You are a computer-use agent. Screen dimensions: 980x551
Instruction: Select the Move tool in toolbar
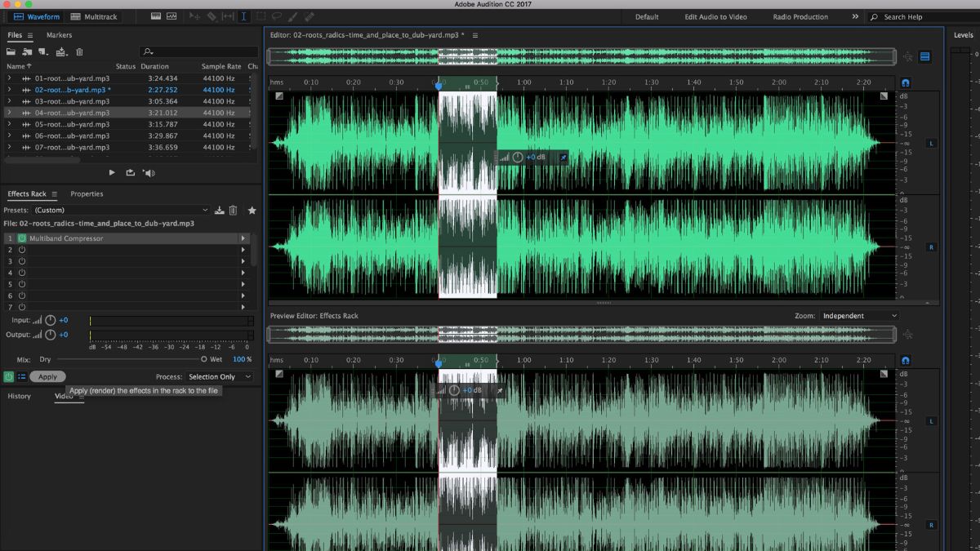tap(194, 16)
